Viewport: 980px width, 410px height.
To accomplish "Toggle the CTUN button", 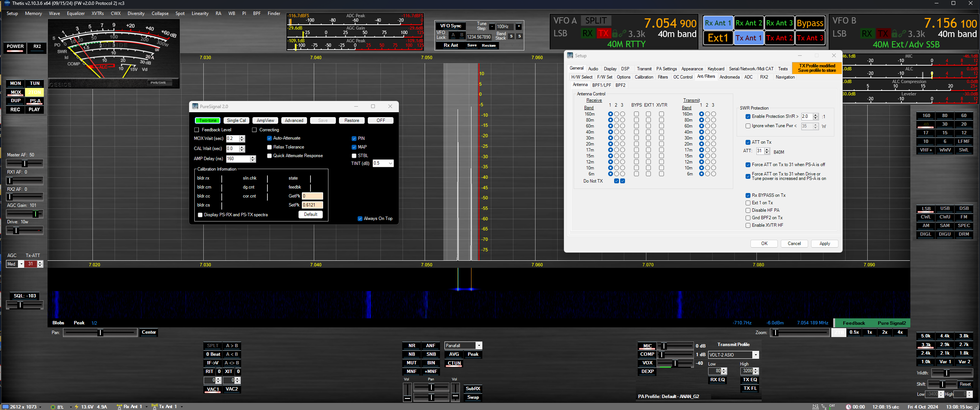I will coord(454,363).
